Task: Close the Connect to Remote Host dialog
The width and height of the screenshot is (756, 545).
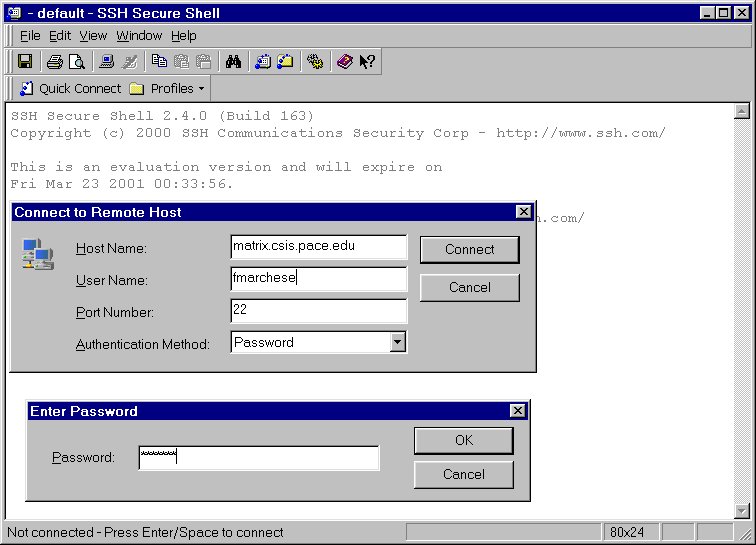Action: [524, 211]
